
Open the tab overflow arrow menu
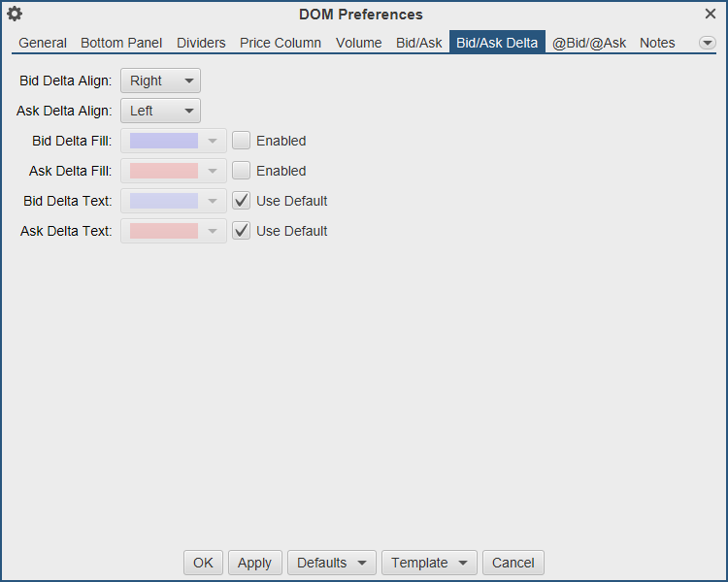pos(707,43)
